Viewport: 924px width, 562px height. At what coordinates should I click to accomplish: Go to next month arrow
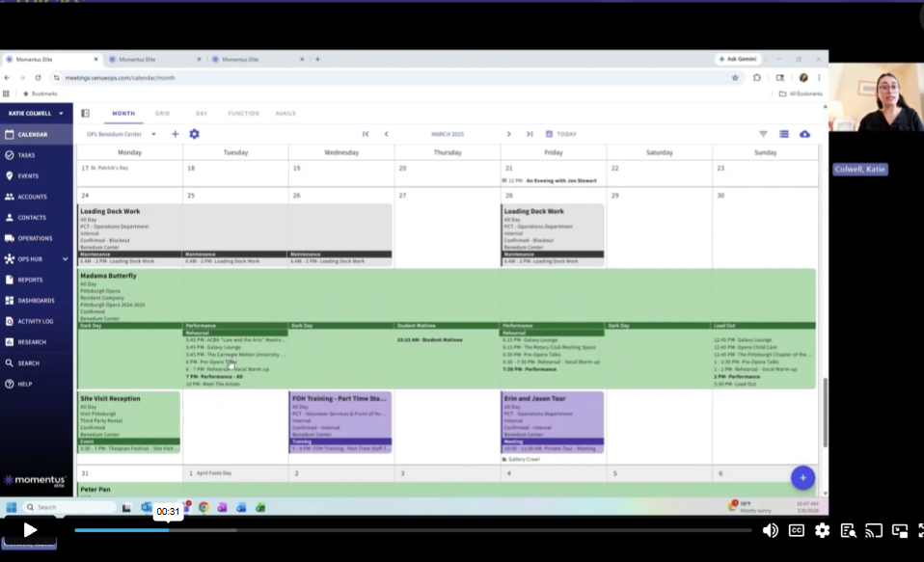(508, 134)
